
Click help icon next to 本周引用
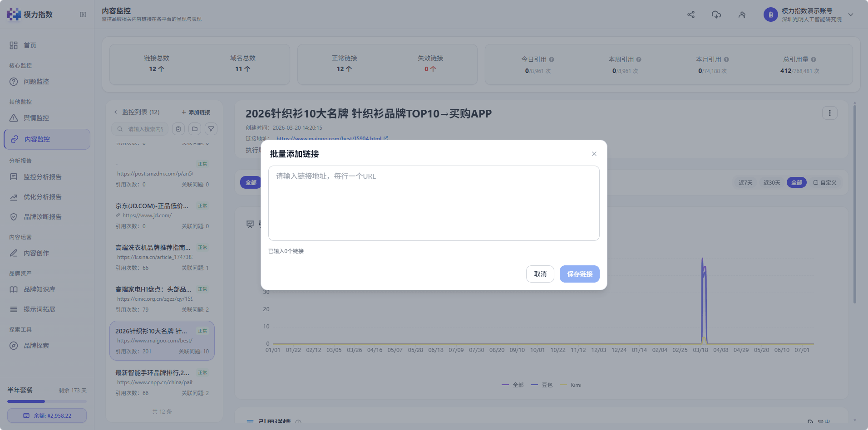(x=639, y=59)
